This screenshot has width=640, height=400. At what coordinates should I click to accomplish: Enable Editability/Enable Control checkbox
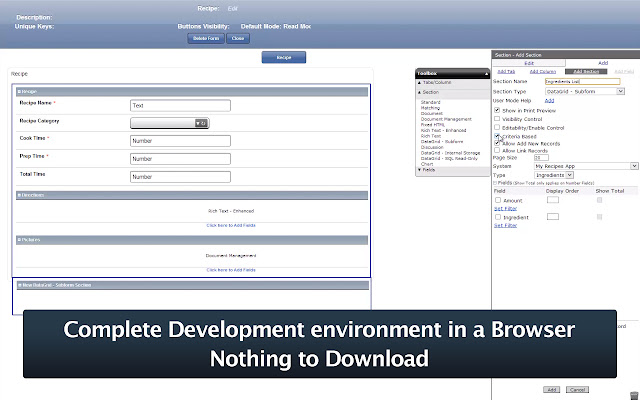[497, 127]
